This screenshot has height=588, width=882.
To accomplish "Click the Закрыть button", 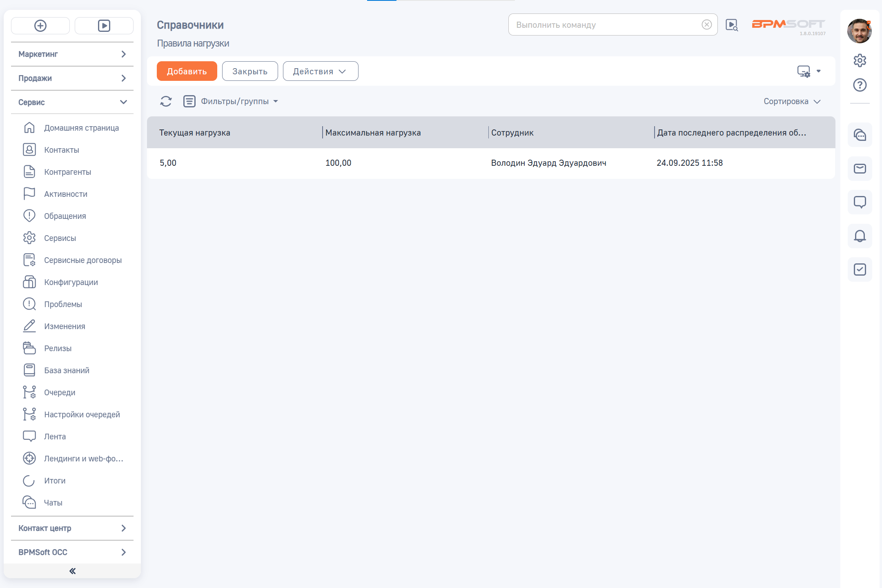I will tap(250, 71).
